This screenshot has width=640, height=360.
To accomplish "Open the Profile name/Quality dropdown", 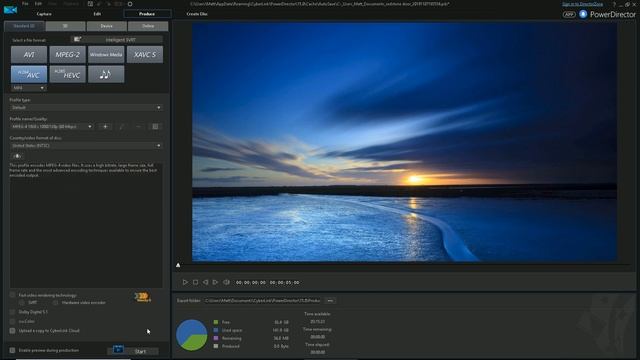I will pyautogui.click(x=52, y=127).
